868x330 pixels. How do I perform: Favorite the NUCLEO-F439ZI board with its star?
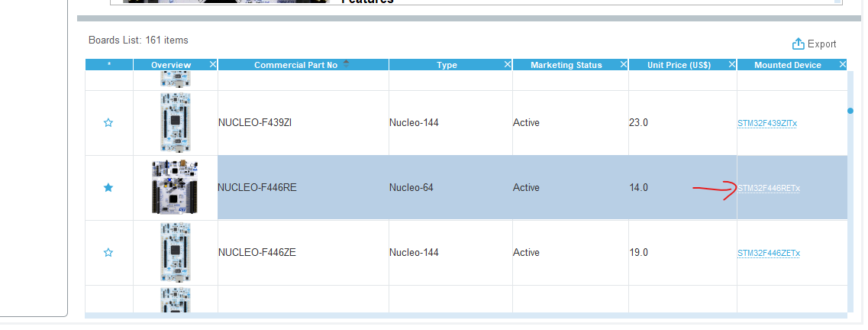(x=108, y=123)
